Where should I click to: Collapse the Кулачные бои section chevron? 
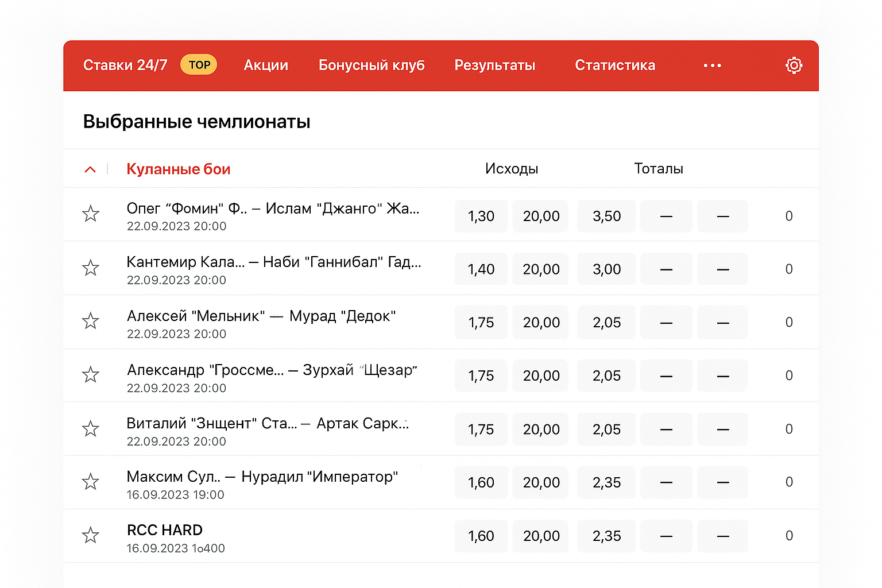tap(90, 169)
